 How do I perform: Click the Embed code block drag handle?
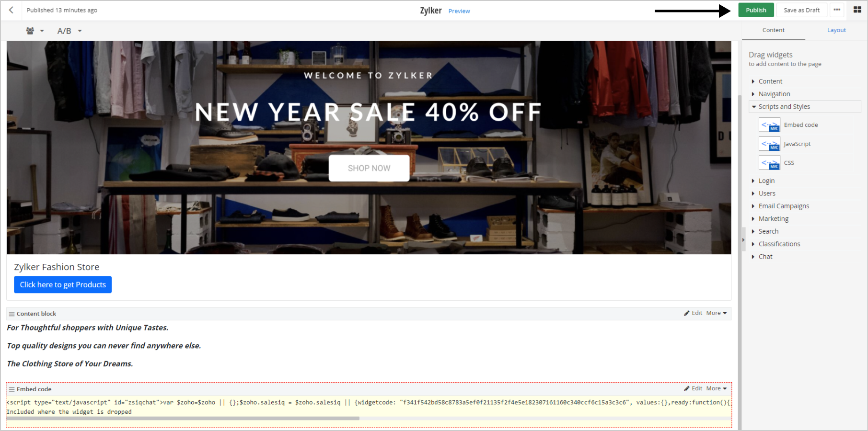(x=12, y=389)
